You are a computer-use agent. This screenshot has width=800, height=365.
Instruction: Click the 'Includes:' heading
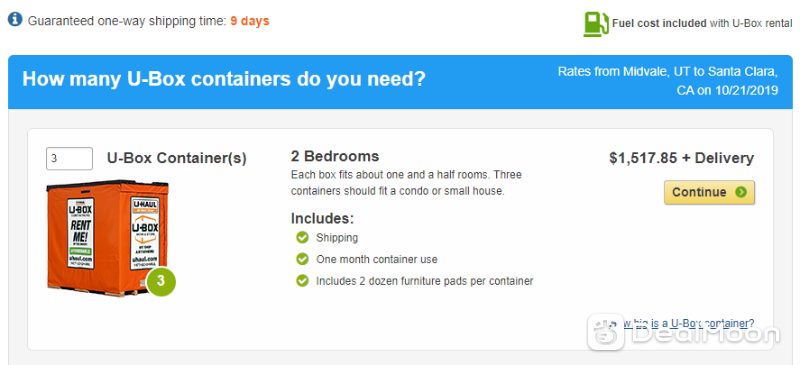click(322, 218)
